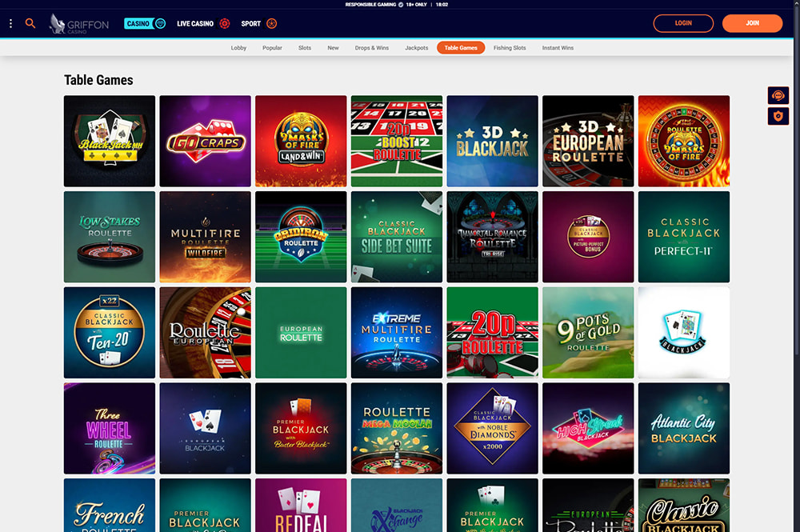The width and height of the screenshot is (800, 532).
Task: Open Roulette 9 Masks of Fire tile
Action: click(x=684, y=141)
